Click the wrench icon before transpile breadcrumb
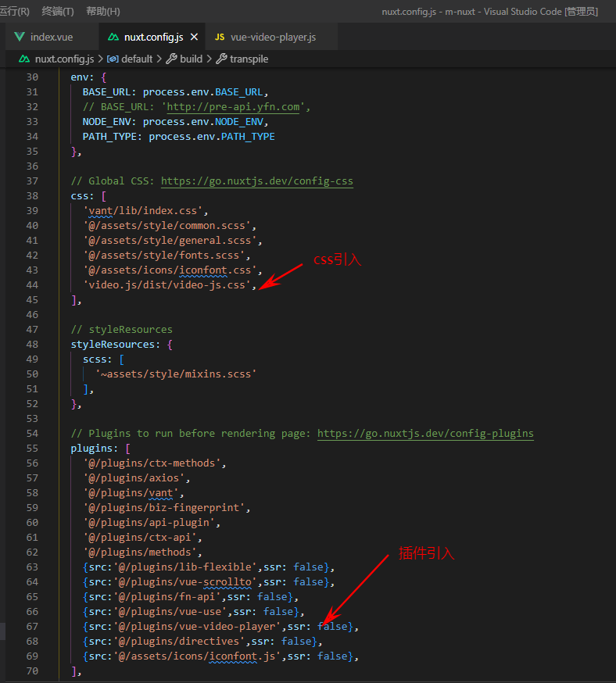 [x=221, y=59]
